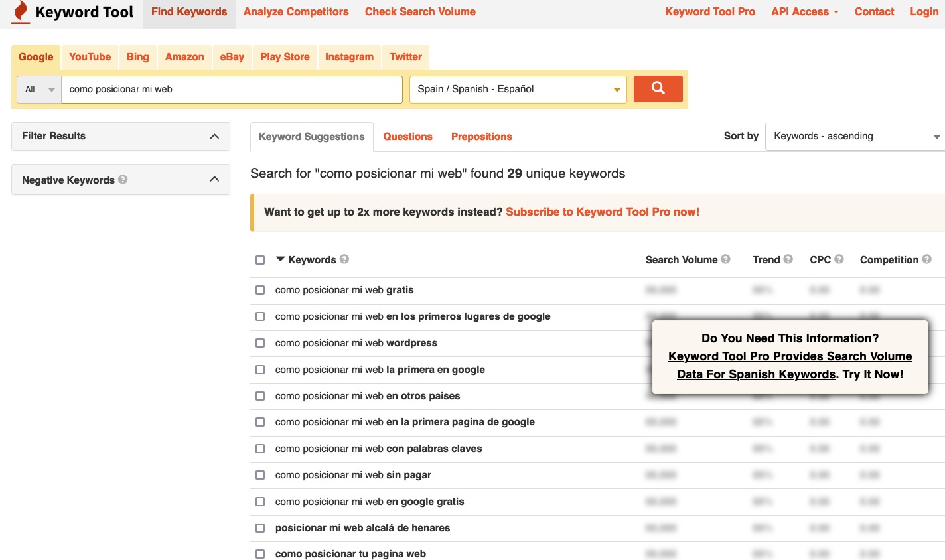Open the Keyword Tool Pro link
945x560 pixels.
[x=710, y=12]
